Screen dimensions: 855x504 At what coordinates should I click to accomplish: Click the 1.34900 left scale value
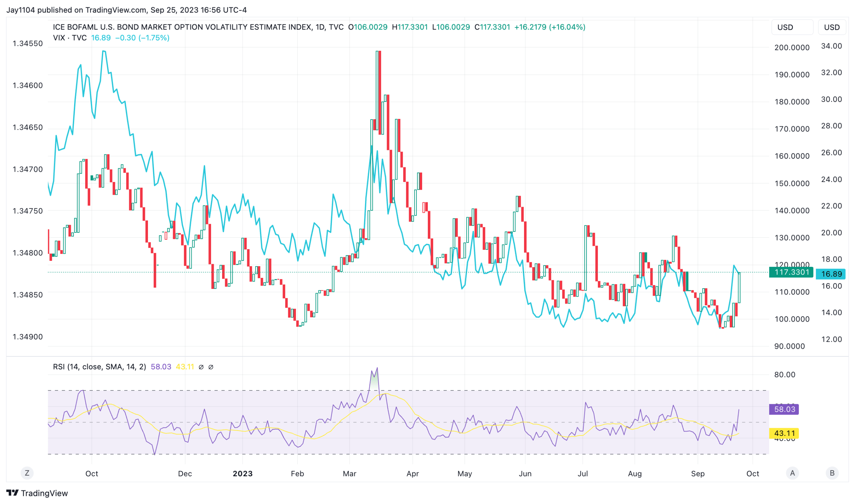[28, 337]
